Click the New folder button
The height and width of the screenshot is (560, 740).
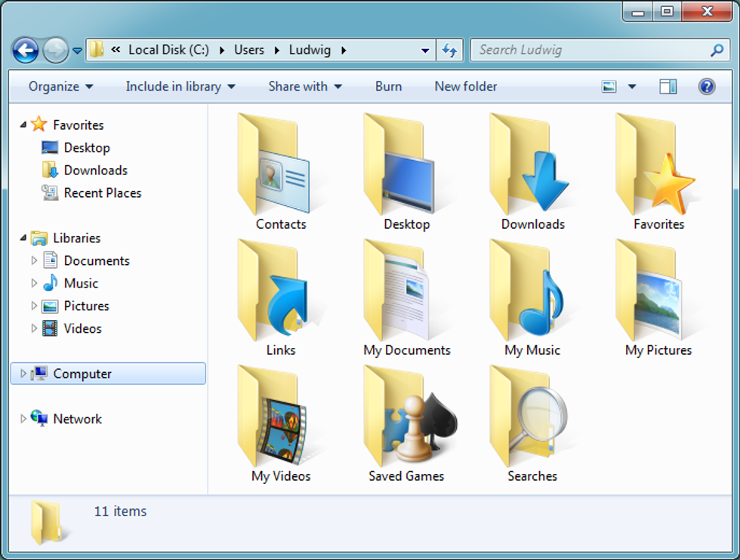point(465,86)
